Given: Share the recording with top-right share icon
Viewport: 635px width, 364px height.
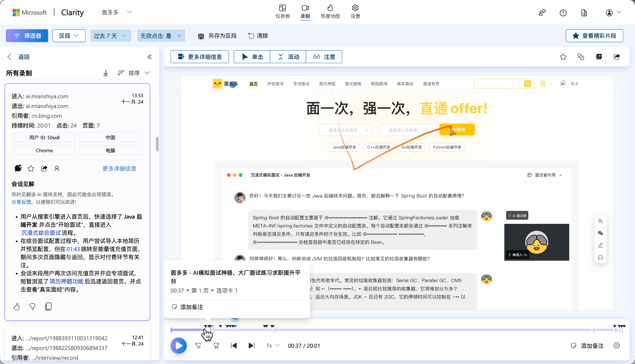Looking at the screenshot, I should click(617, 57).
